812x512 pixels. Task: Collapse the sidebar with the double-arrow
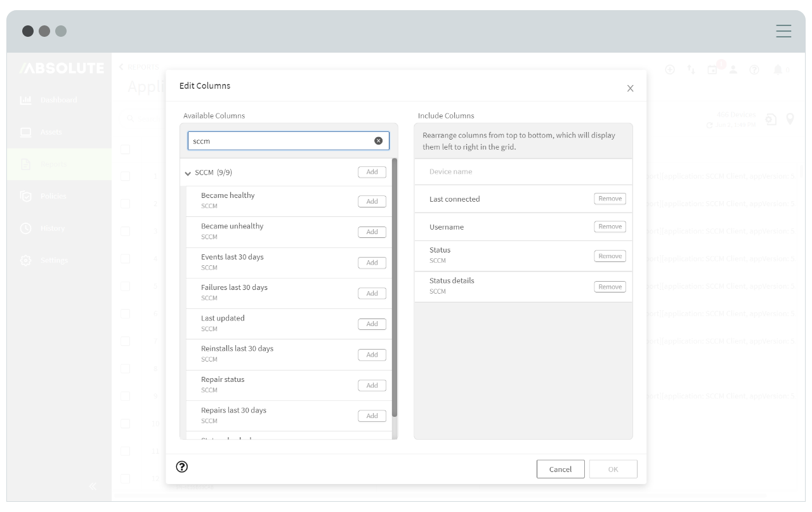click(x=93, y=486)
